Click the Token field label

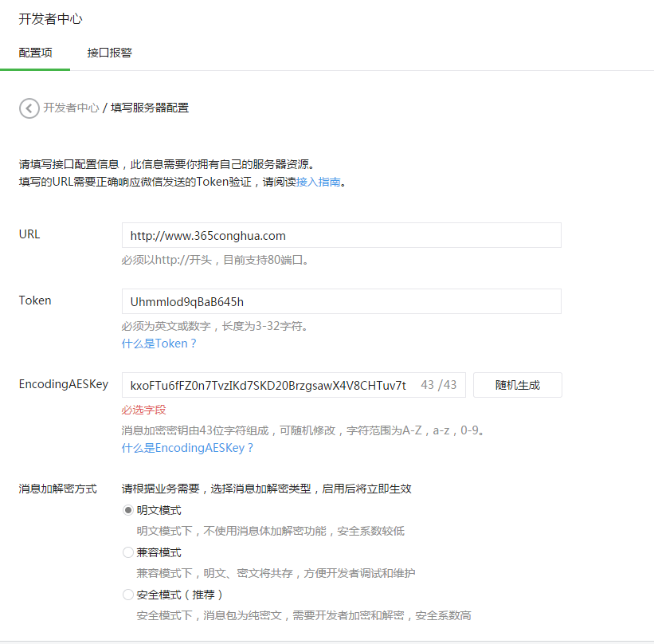tap(35, 300)
